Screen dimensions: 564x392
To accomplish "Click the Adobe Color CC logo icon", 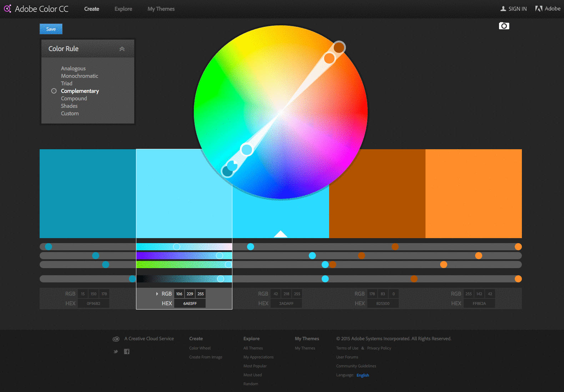I will coord(7,9).
